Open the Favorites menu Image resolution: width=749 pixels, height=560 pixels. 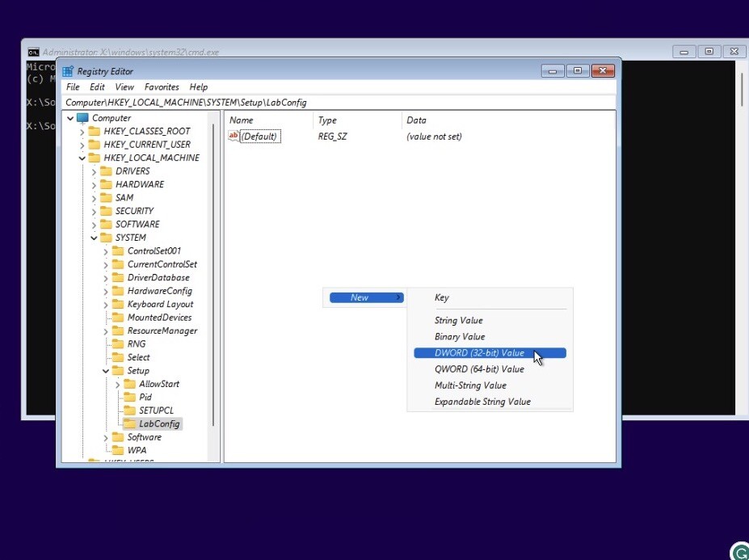pyautogui.click(x=162, y=87)
